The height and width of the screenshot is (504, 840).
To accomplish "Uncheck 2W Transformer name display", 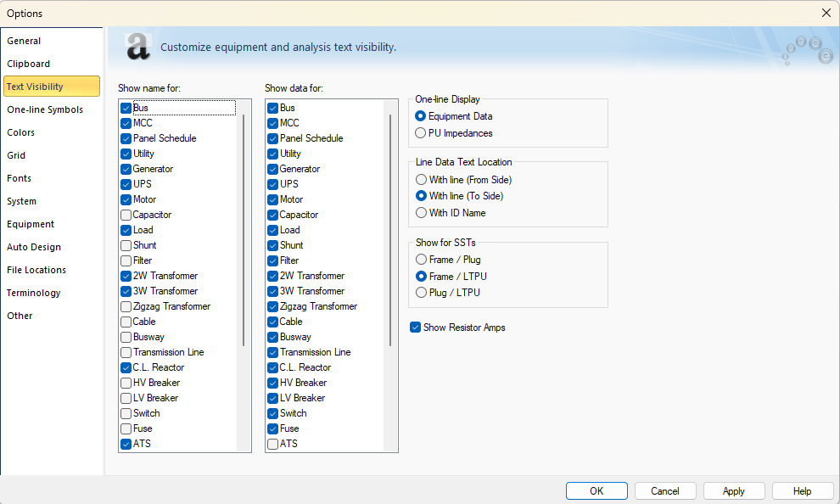I will click(x=126, y=276).
